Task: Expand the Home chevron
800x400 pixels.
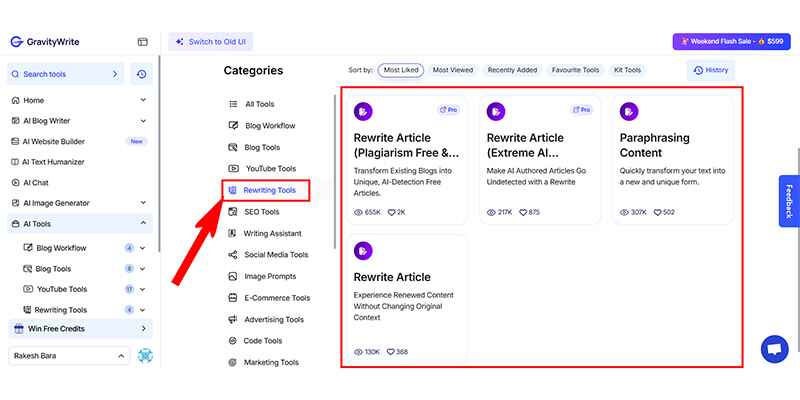Action: [143, 100]
